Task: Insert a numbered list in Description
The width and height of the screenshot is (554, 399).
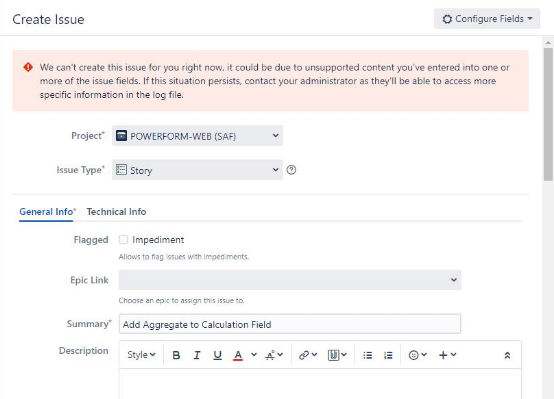Action: (388, 355)
